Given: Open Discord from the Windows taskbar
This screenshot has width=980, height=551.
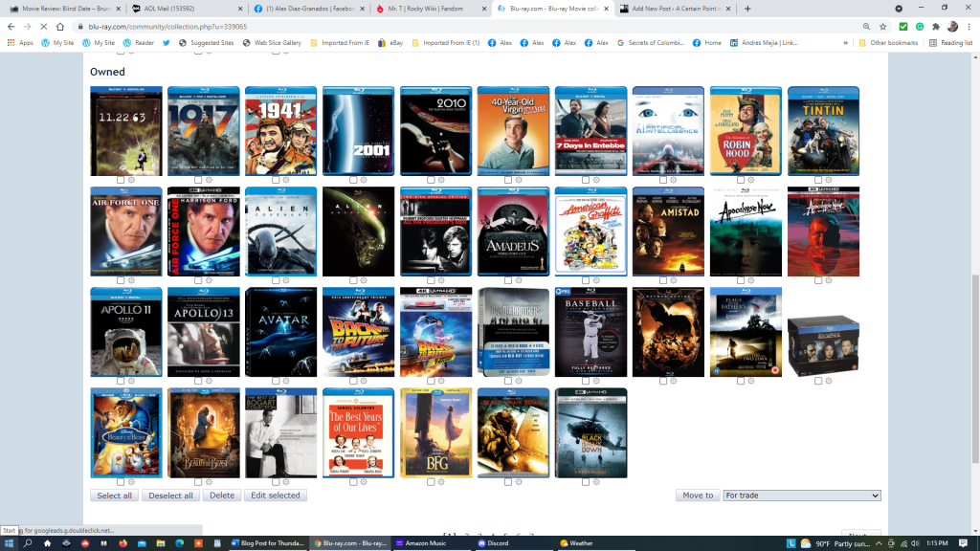Looking at the screenshot, I should pos(495,543).
